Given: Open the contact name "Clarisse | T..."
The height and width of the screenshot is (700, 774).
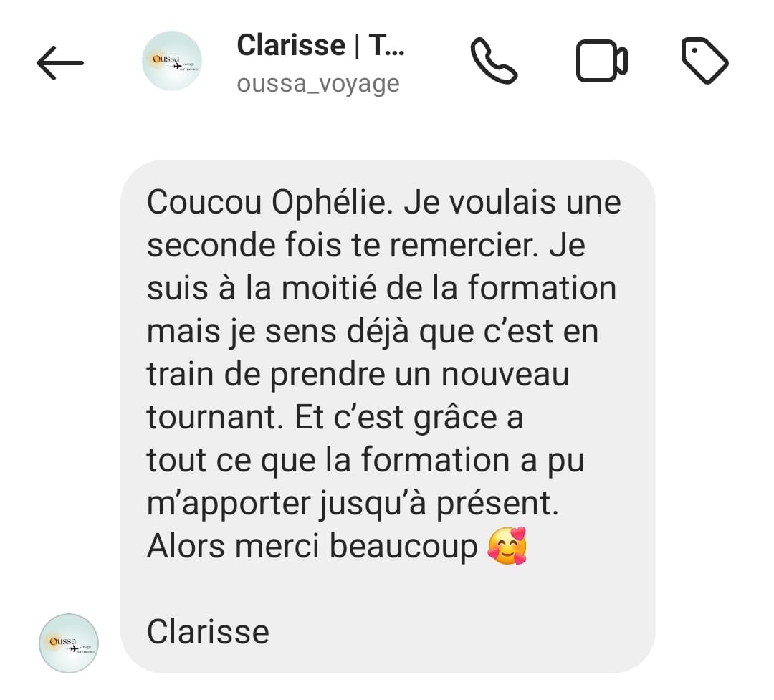Looking at the screenshot, I should (321, 45).
